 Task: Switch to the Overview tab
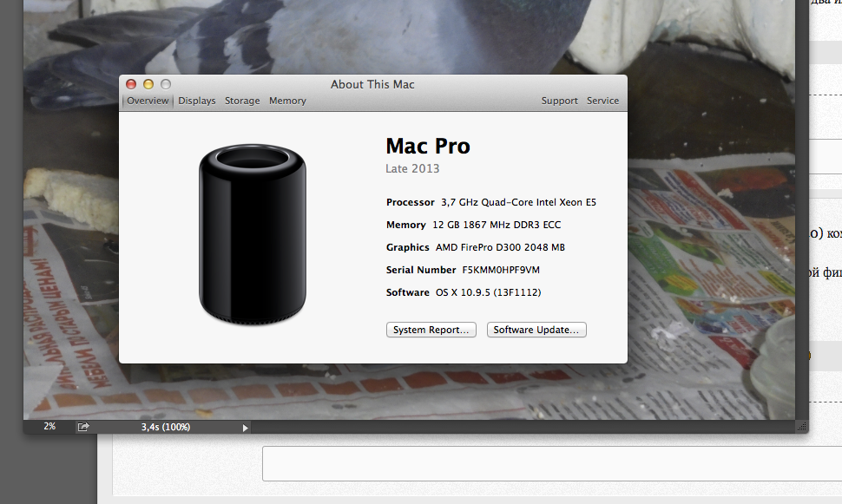[148, 101]
